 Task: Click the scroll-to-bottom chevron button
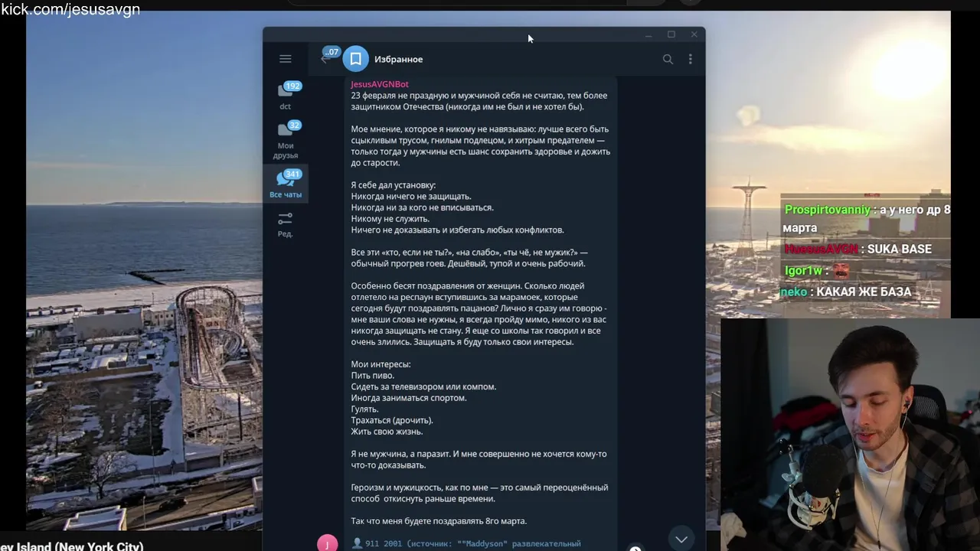coord(681,540)
